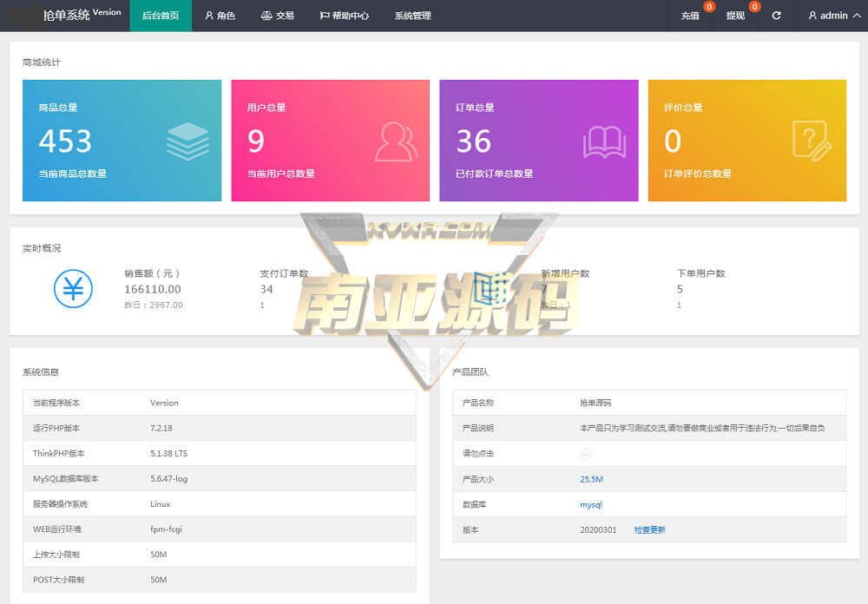Click the 检查更新 link
Image resolution: width=868 pixels, height=604 pixels.
pos(649,529)
